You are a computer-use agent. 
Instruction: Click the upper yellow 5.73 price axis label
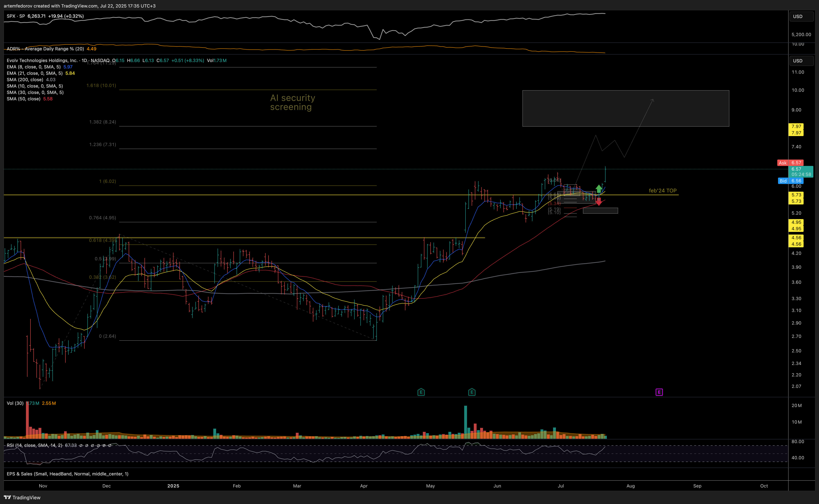coord(796,195)
